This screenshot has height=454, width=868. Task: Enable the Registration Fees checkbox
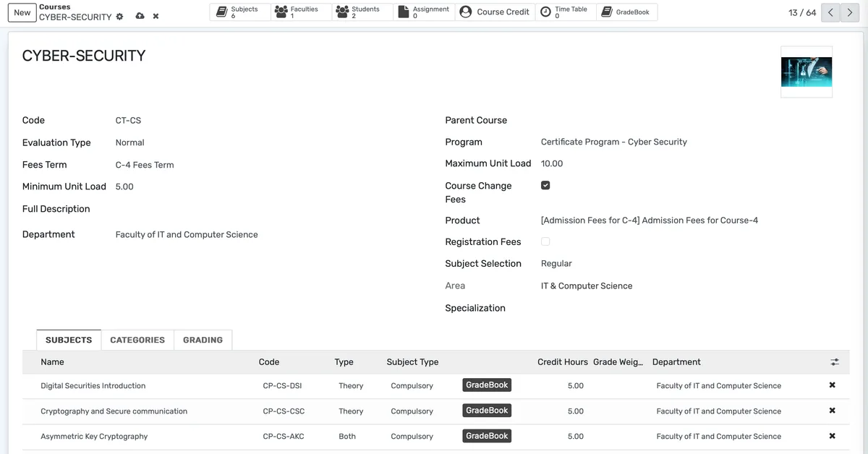pyautogui.click(x=545, y=241)
